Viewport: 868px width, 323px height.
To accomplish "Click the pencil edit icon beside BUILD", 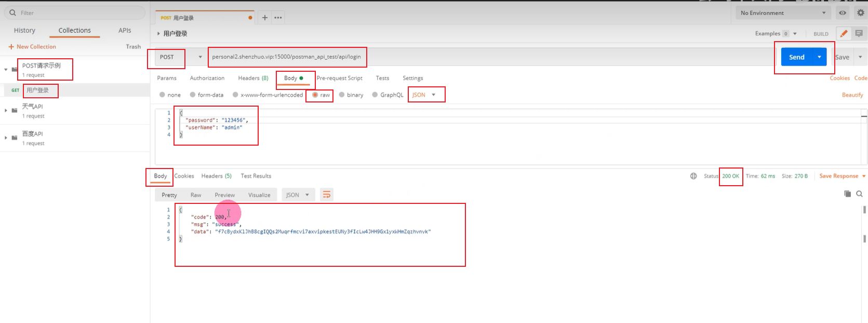I will coord(844,34).
